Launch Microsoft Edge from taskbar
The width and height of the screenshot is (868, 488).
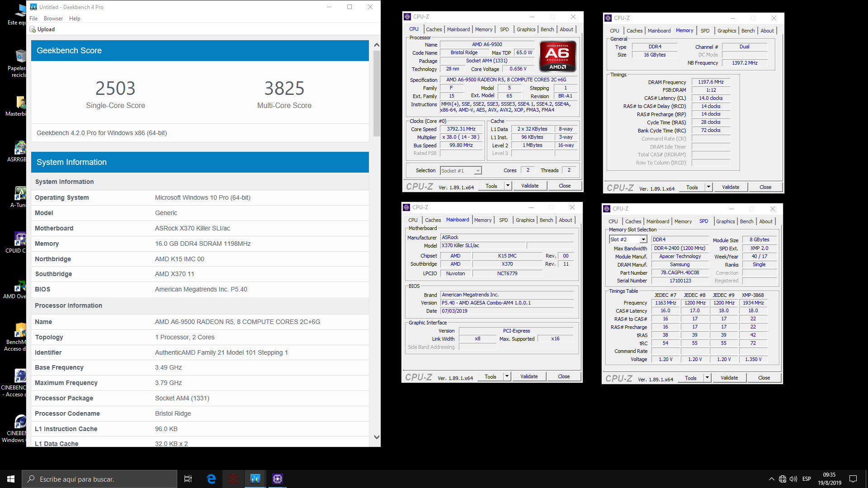tap(211, 479)
